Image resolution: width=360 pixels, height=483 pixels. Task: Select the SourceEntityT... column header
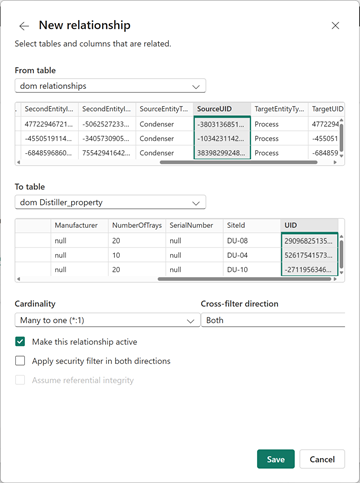point(164,109)
